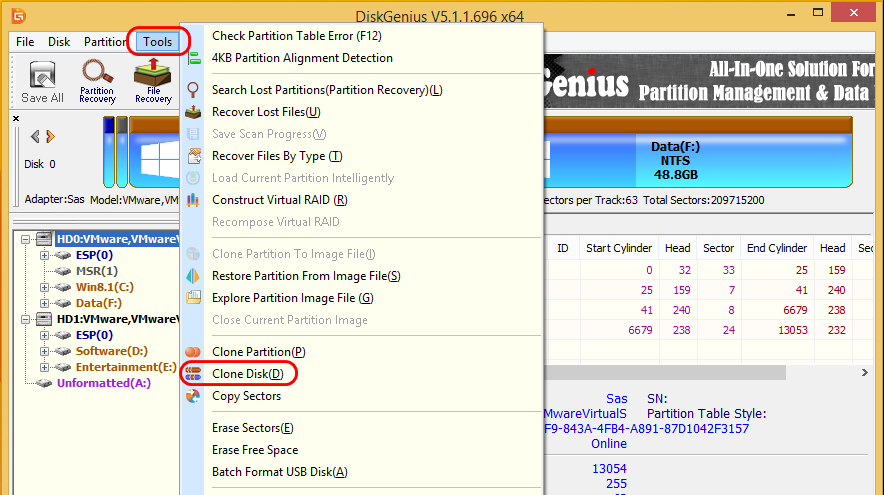Close the disk map panel
The image size is (884, 495).
[16, 118]
